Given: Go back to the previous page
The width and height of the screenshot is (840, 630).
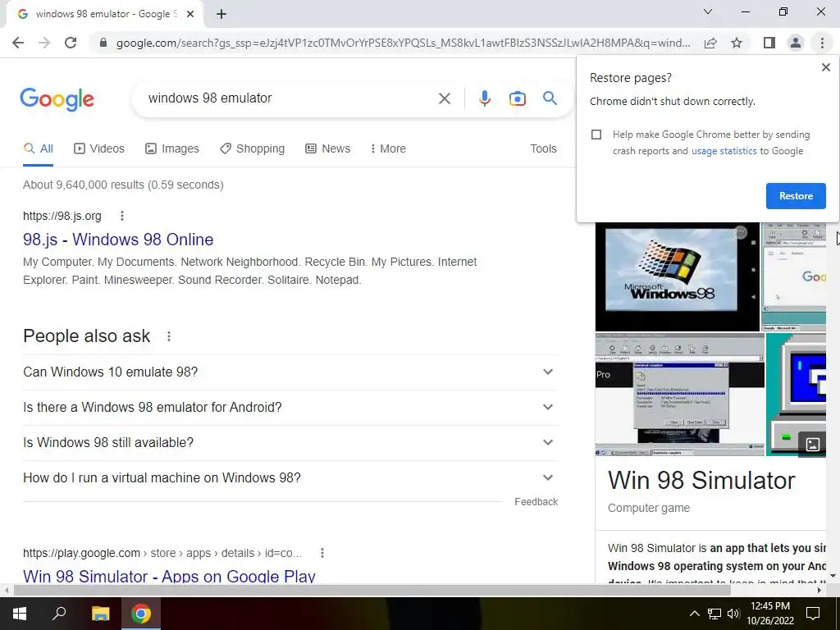Looking at the screenshot, I should [x=18, y=43].
